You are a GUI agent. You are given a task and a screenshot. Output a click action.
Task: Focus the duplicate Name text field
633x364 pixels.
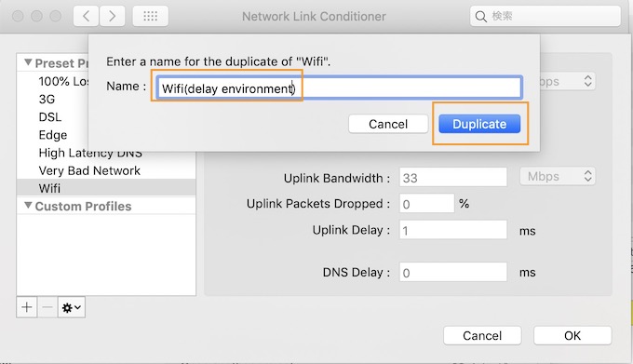[x=339, y=88]
